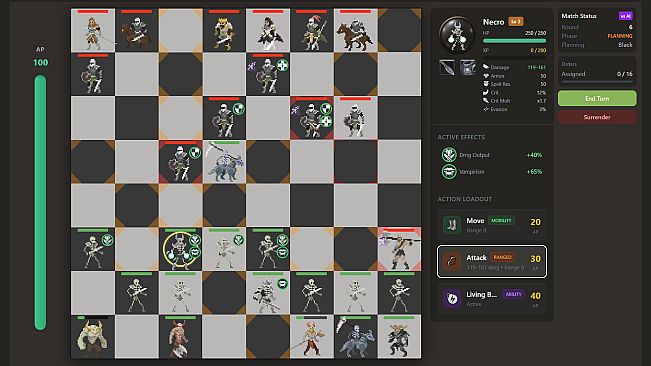Click the red Surrender button
This screenshot has width=651, height=366.
coord(597,117)
